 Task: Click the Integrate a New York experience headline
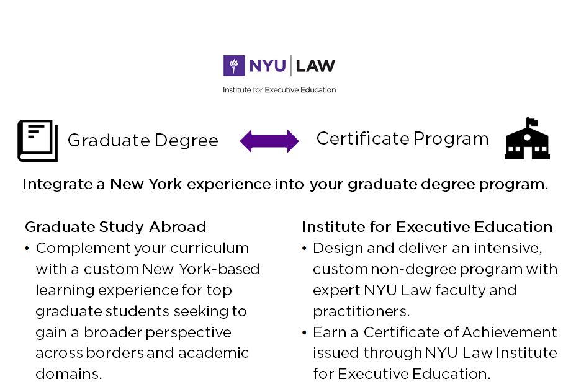286,185
